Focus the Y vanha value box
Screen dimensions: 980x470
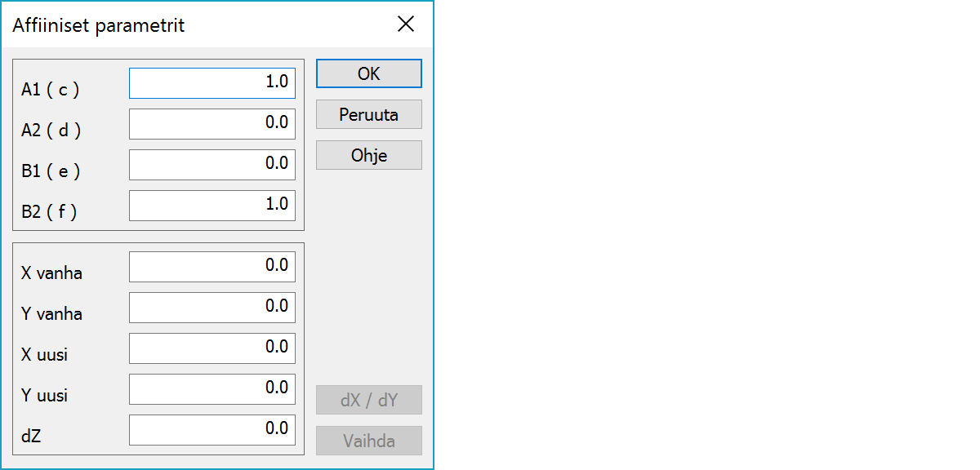tap(212, 307)
